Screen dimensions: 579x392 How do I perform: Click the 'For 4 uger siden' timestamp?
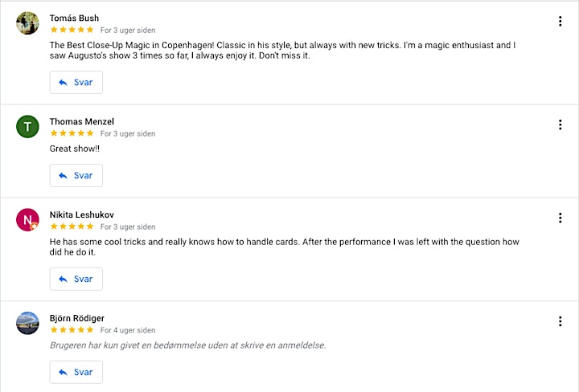point(128,330)
